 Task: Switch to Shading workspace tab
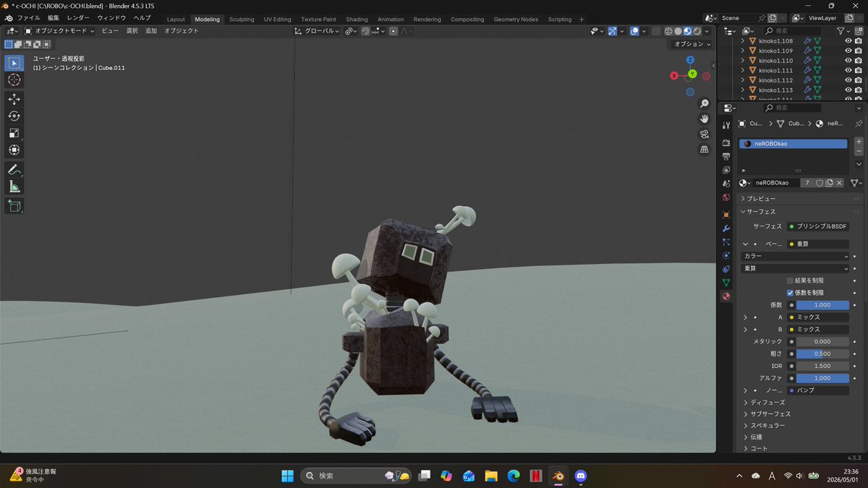(357, 20)
